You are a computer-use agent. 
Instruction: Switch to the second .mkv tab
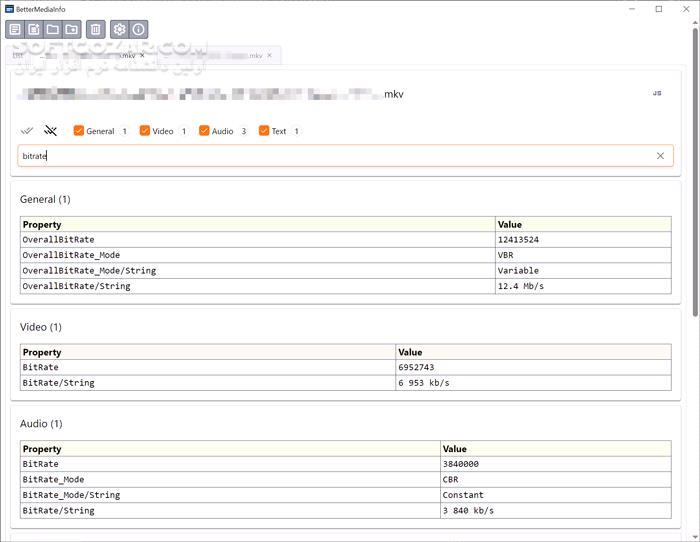pyautogui.click(x=225, y=55)
